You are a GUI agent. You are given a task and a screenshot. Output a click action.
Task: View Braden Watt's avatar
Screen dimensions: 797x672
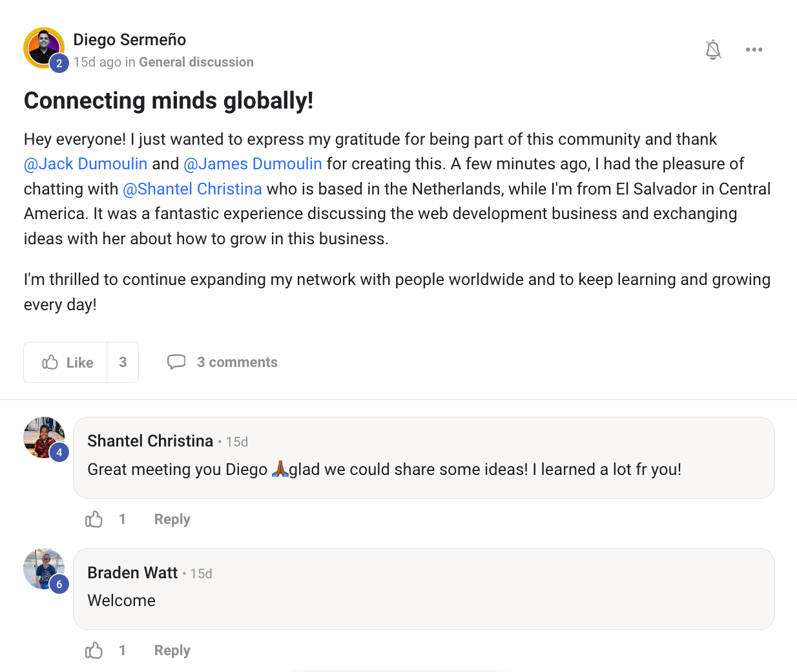pyautogui.click(x=43, y=569)
